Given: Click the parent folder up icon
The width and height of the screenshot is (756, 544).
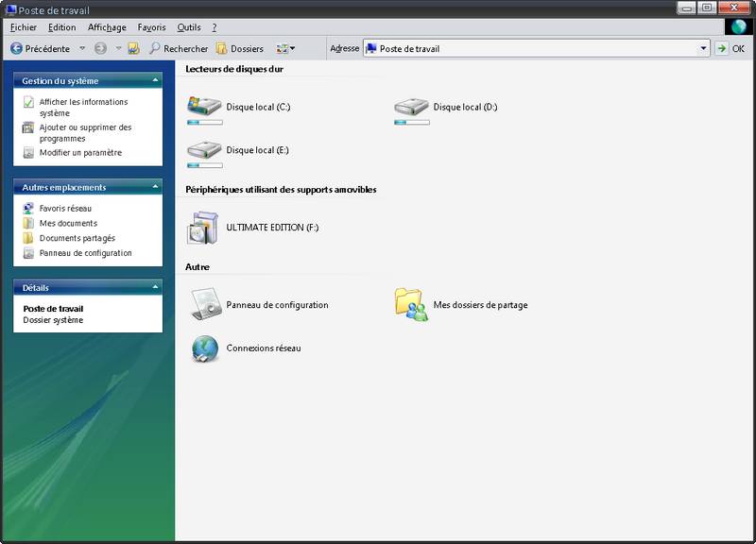Looking at the screenshot, I should 133,49.
